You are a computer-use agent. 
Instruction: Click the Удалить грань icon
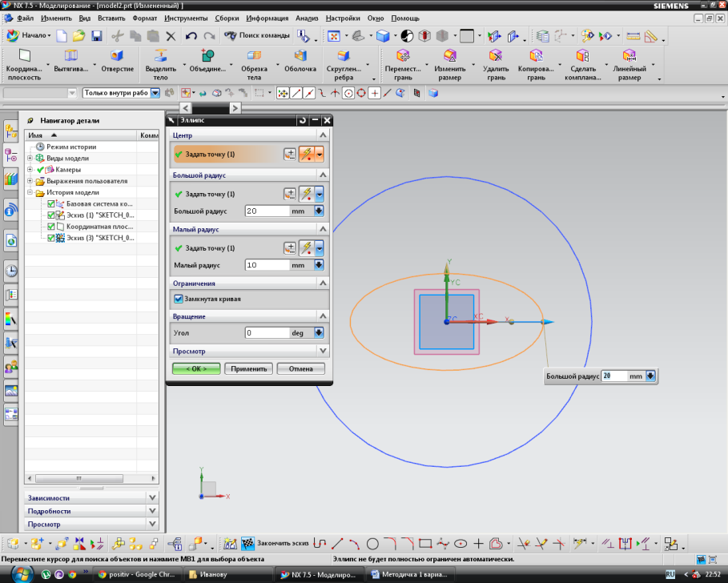[496, 56]
